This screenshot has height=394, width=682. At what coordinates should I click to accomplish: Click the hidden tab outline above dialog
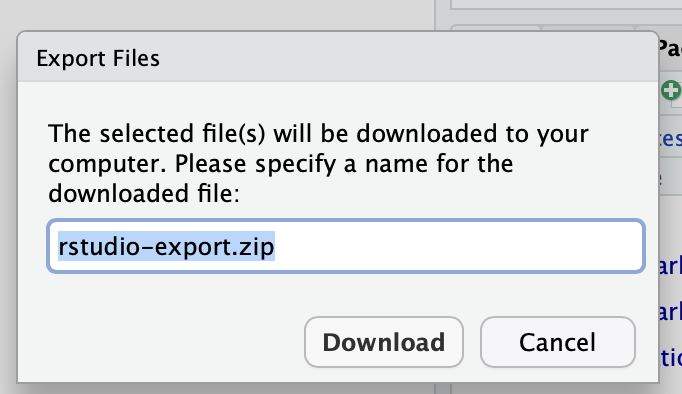click(x=495, y=28)
